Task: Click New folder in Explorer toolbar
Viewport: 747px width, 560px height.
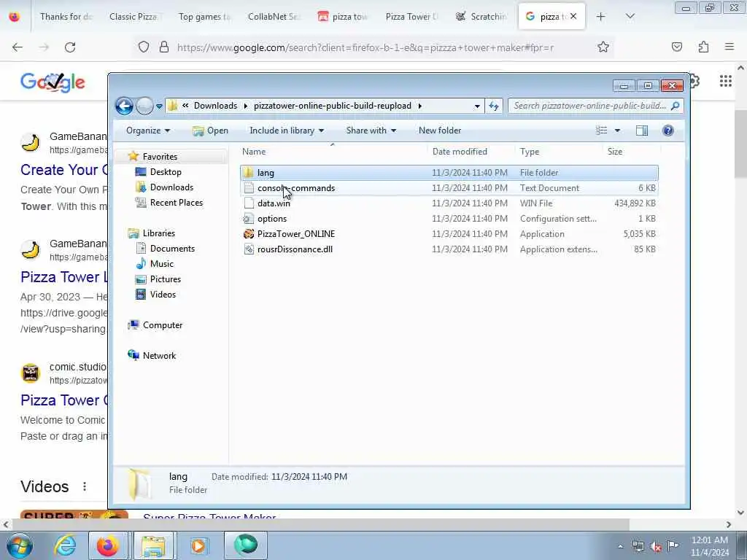Action: click(x=440, y=131)
